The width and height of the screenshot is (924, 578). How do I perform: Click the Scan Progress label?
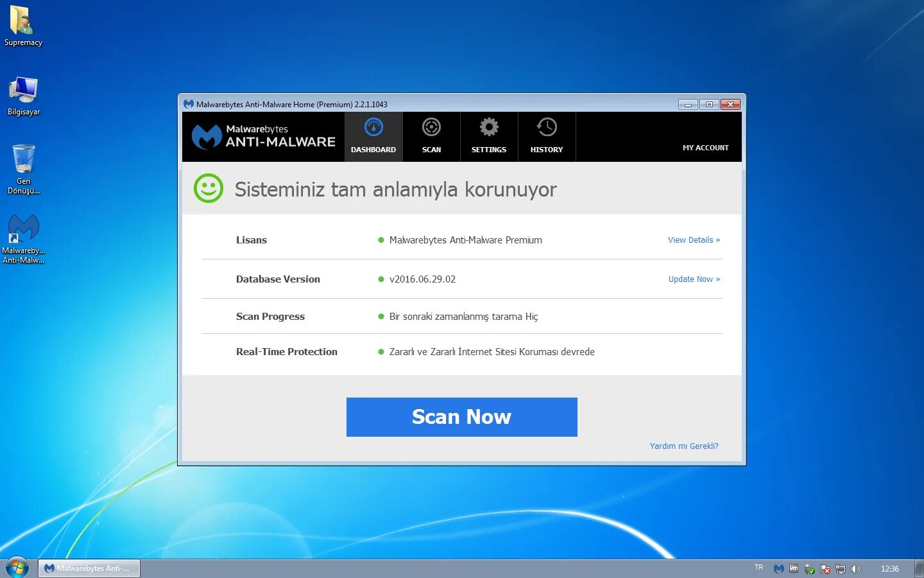pos(270,316)
